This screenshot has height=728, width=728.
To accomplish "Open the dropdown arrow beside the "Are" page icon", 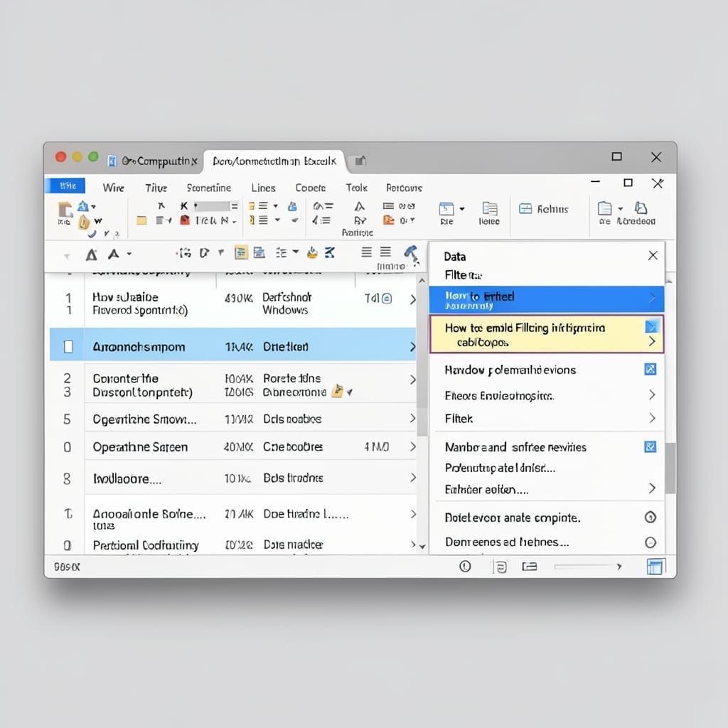I will 620,209.
